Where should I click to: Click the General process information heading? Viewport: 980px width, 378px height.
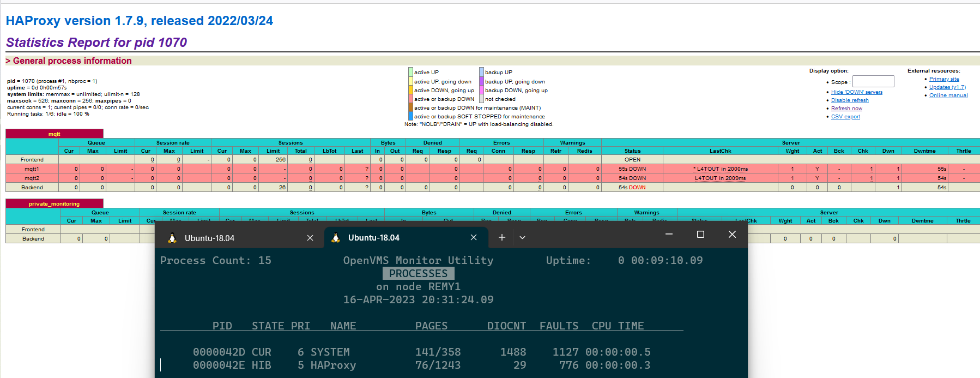[x=72, y=61]
